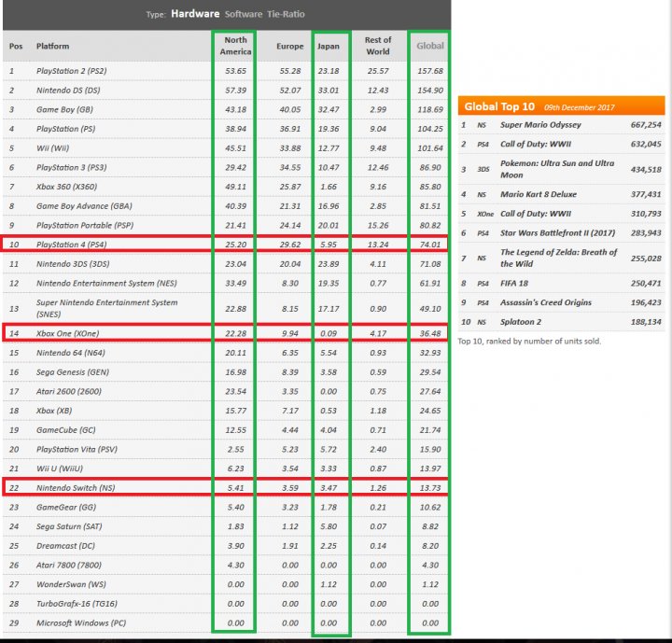Open Assassin's Creed Origins entry
The image size is (672, 643).
point(546,302)
